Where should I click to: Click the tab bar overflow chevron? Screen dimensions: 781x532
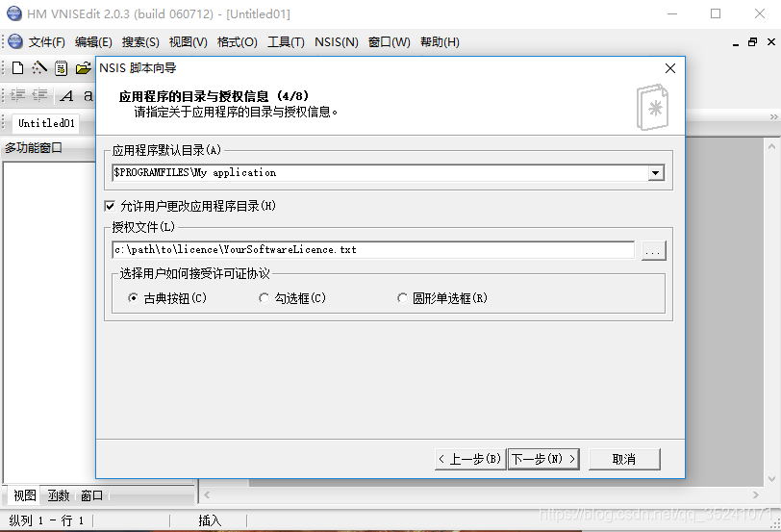point(773,116)
